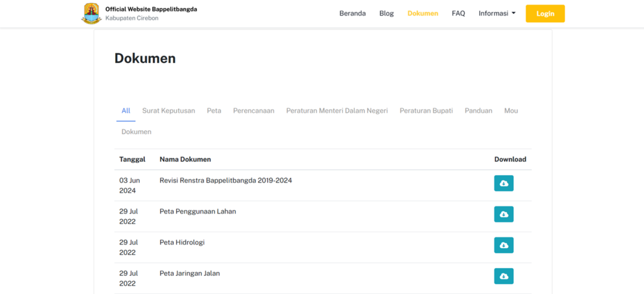Select the Peraturan Bupati tab
The height and width of the screenshot is (294, 644).
click(x=426, y=111)
